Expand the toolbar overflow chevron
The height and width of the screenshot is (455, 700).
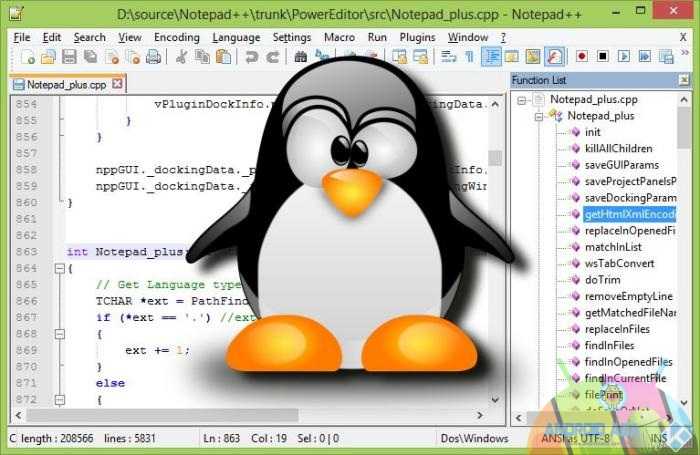685,53
